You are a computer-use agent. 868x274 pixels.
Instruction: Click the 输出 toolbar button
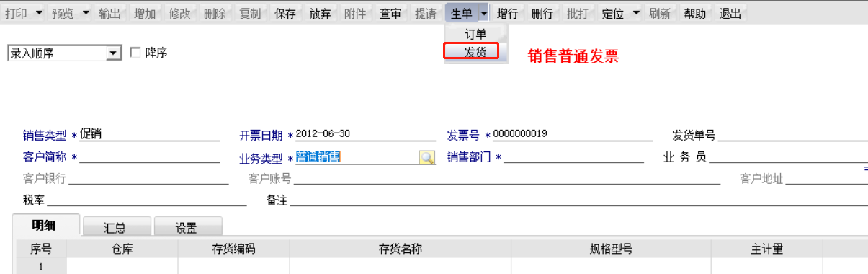[109, 14]
